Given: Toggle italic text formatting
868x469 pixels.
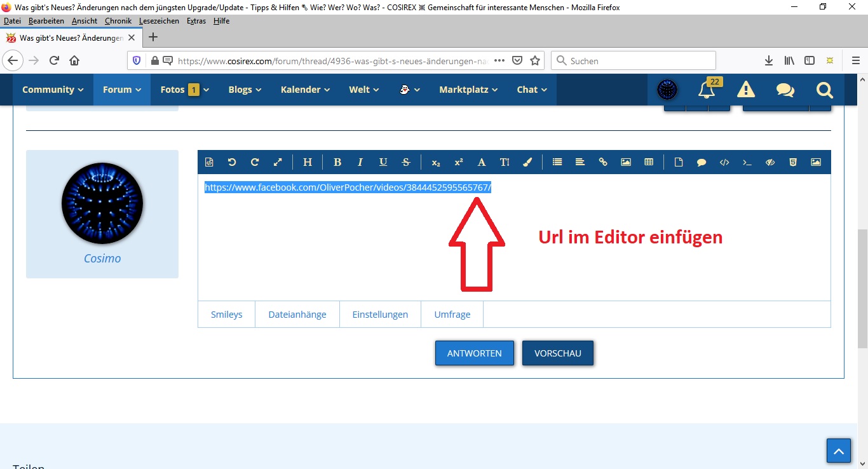Looking at the screenshot, I should point(360,162).
